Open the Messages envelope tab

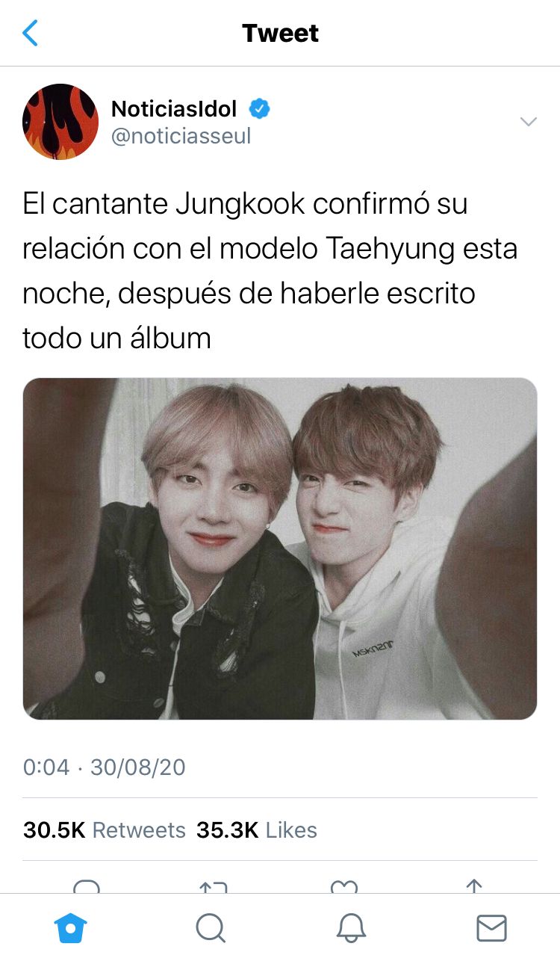[491, 929]
